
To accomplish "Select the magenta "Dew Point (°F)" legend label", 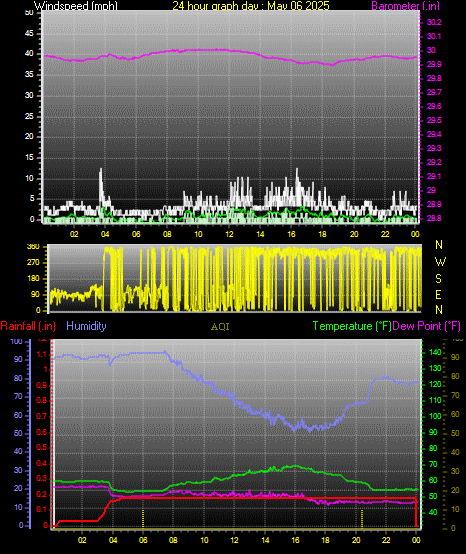I will tap(426, 326).
